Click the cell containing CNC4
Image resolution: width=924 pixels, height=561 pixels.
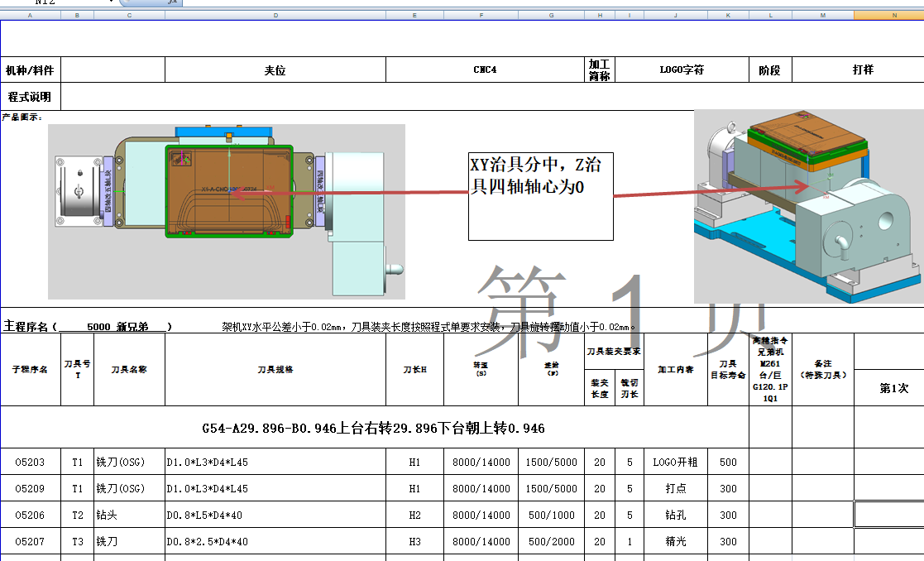[484, 70]
